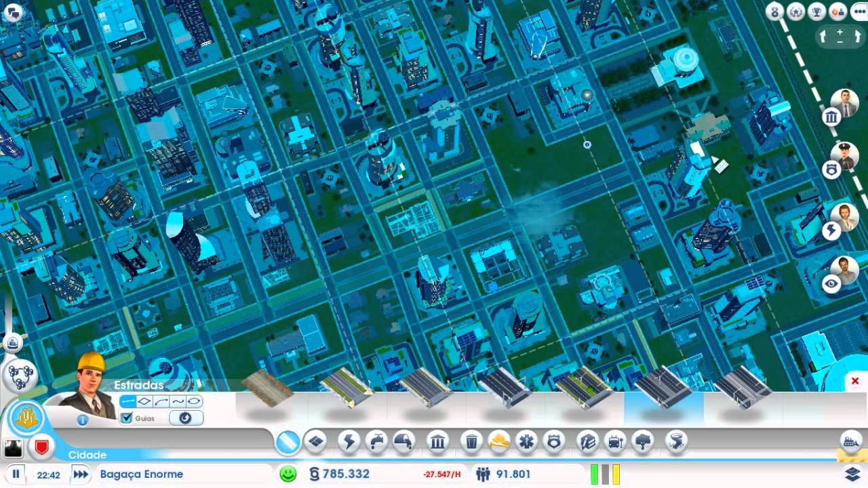Open the dark city thumbnail icon
Screen dimensions: 868x488
coord(14,448)
